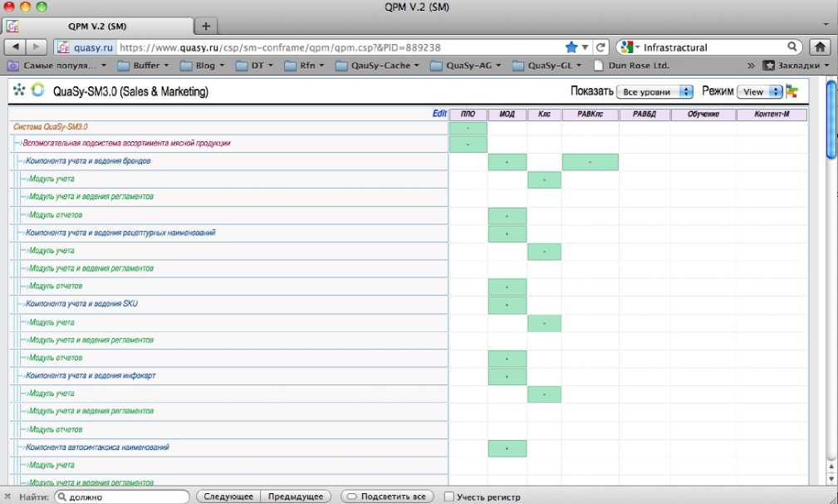
Task: Close the find bar with the X icon
Action: tap(7, 497)
